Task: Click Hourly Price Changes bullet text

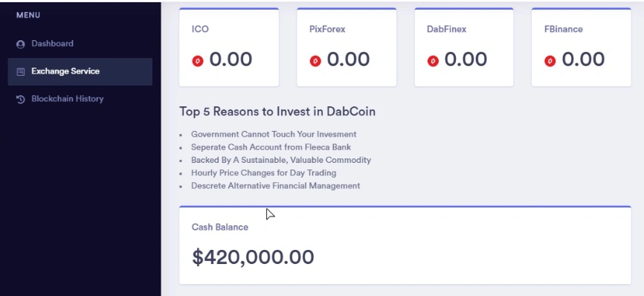Action: click(264, 173)
